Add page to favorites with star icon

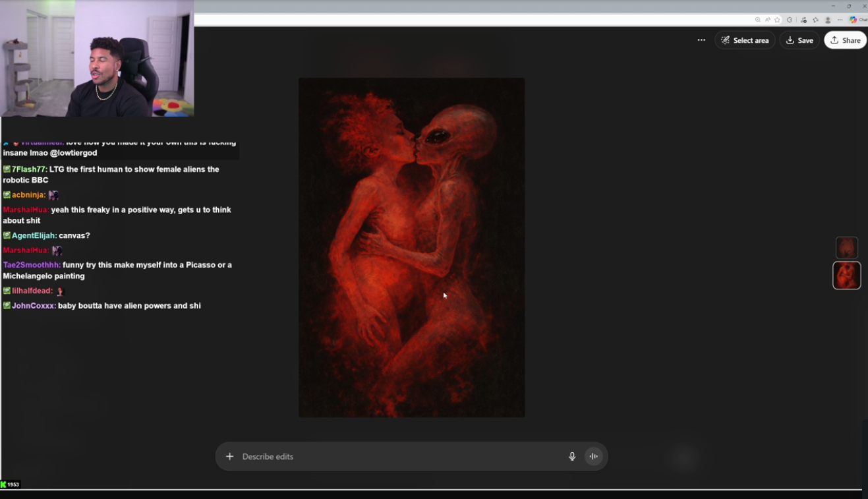778,20
